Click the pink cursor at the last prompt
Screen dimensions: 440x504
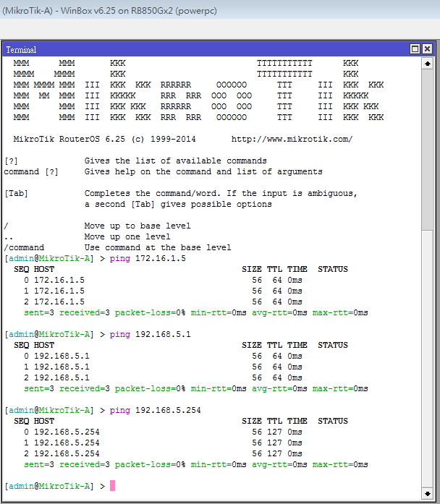pyautogui.click(x=112, y=485)
